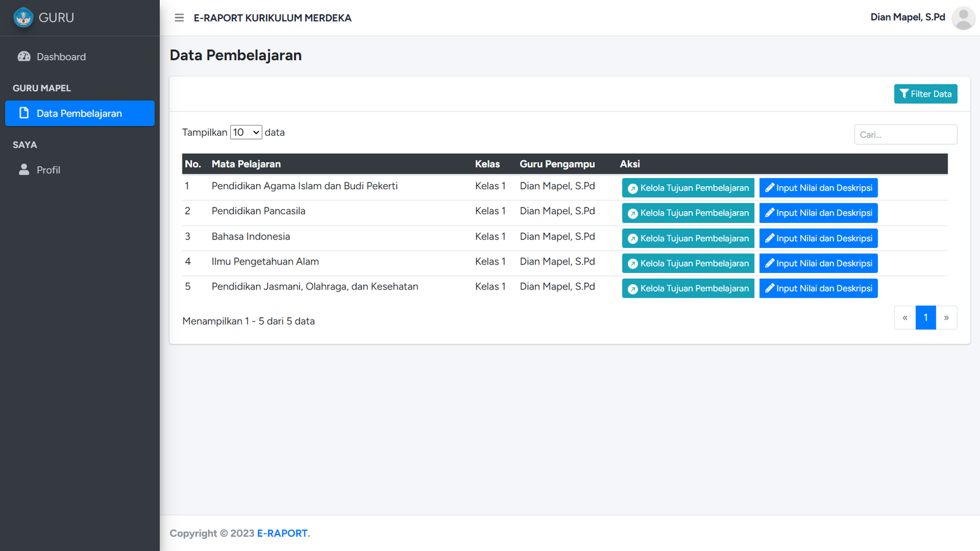Sort table by Mata Pelajaran column header
The image size is (980, 551).
246,164
